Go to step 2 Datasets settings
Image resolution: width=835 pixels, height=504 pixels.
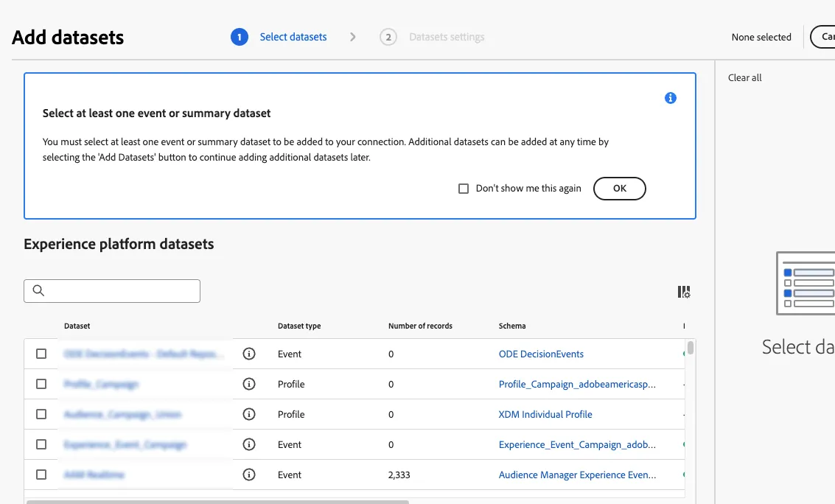pos(432,37)
